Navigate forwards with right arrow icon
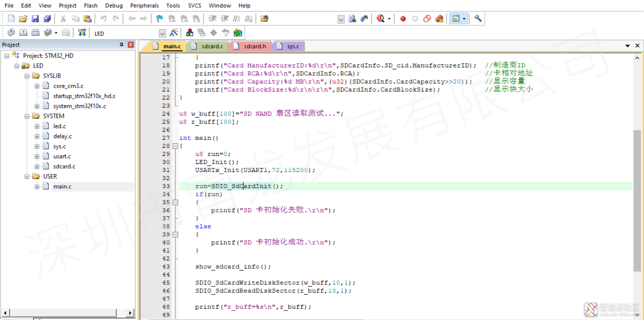 click(144, 19)
